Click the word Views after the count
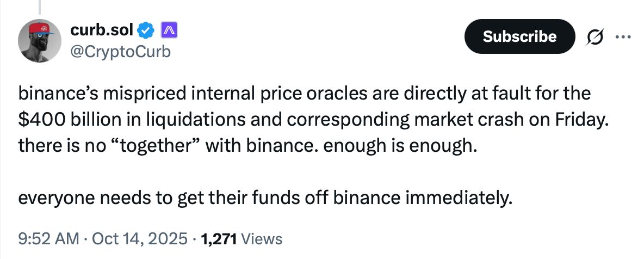Viewport: 644px width, 259px height. pos(261,238)
